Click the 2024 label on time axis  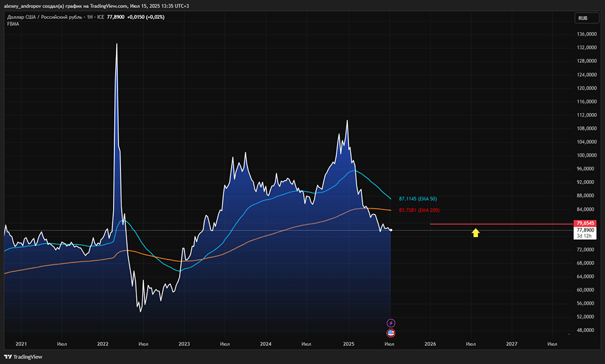tap(266, 344)
